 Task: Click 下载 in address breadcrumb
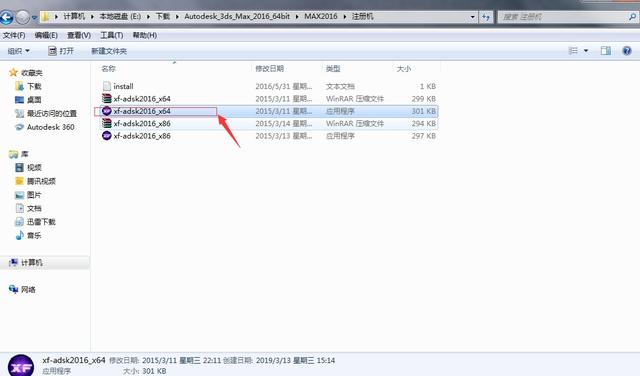162,16
